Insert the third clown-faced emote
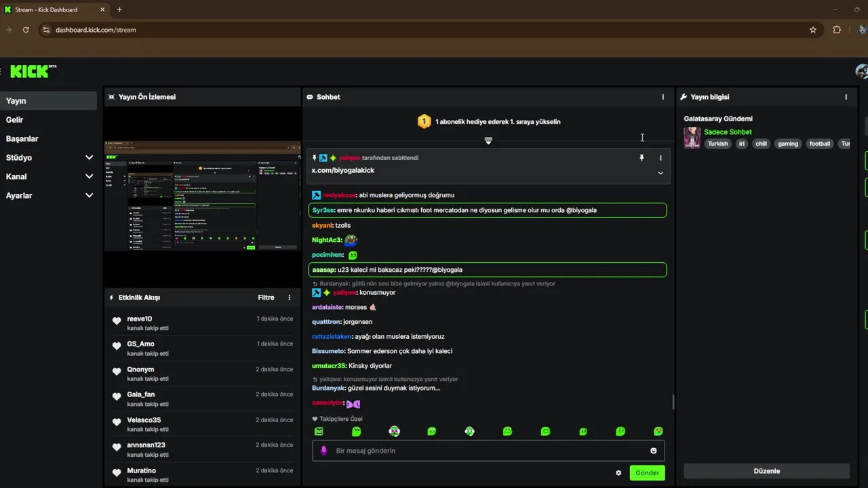The width and height of the screenshot is (868, 488). coord(394,431)
